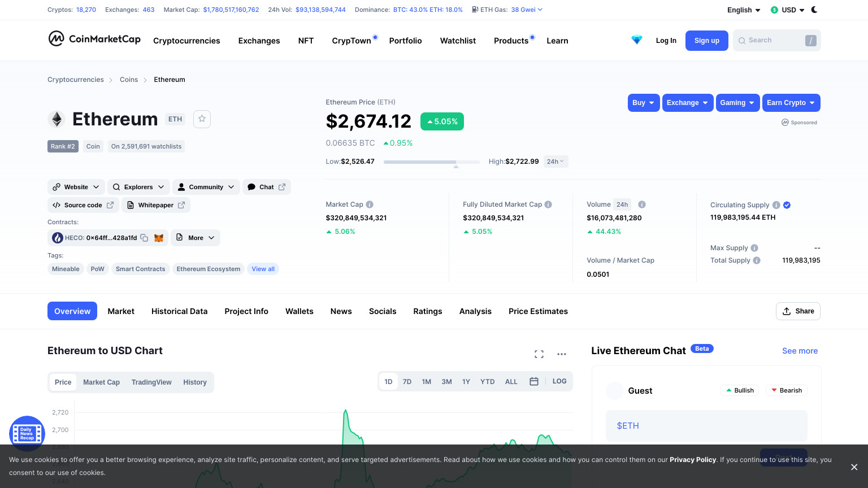Select Bearish sentiment option

click(x=787, y=390)
